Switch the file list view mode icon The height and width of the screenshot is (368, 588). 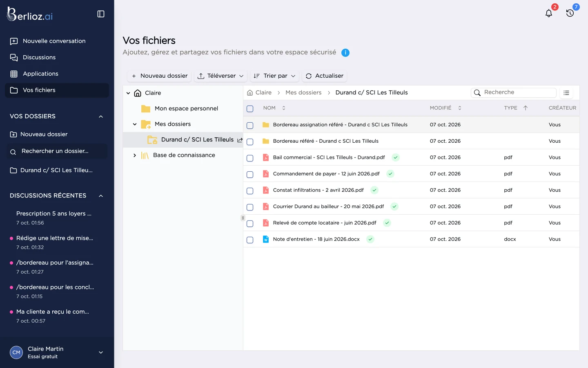pos(566,93)
